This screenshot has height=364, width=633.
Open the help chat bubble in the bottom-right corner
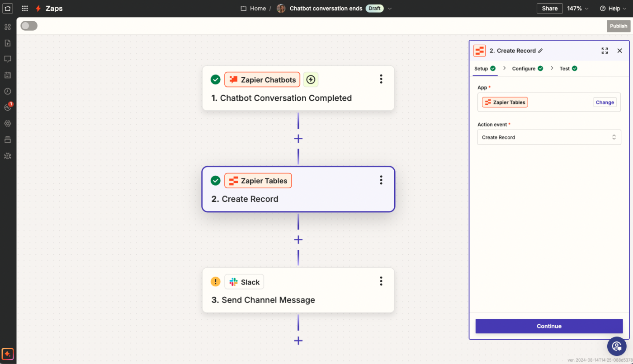click(616, 346)
